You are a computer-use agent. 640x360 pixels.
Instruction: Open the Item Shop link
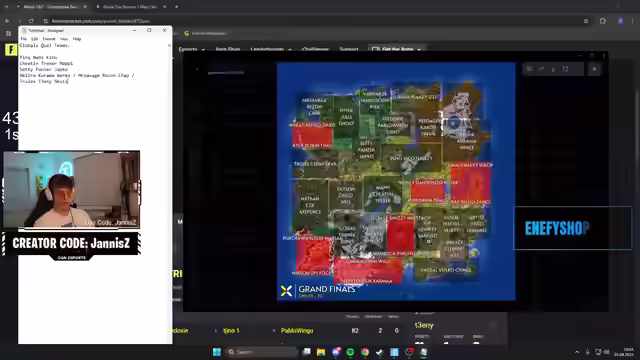click(228, 49)
